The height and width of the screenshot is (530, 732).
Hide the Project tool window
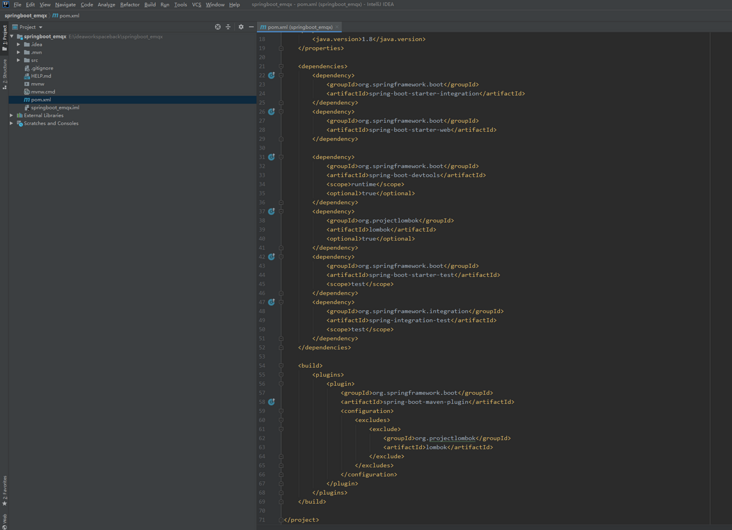[251, 27]
